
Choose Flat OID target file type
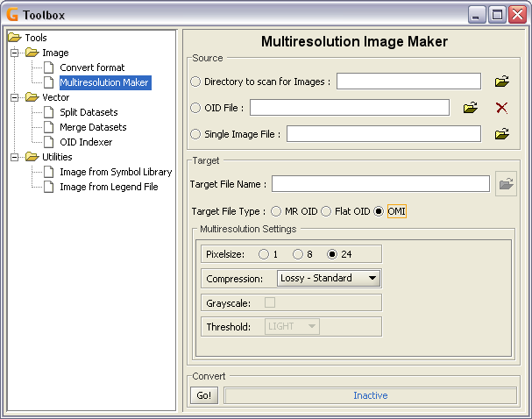[x=326, y=211]
